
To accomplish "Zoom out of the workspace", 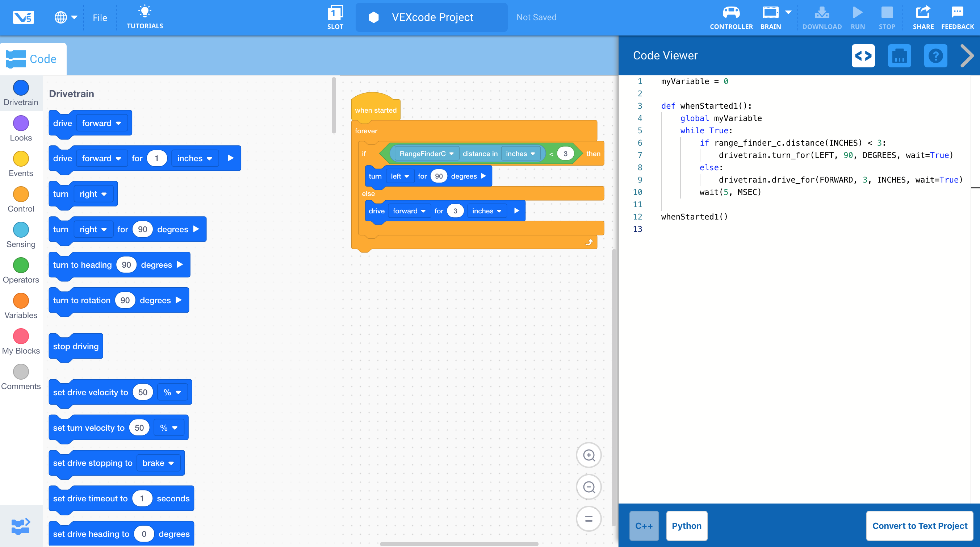I will coord(589,487).
